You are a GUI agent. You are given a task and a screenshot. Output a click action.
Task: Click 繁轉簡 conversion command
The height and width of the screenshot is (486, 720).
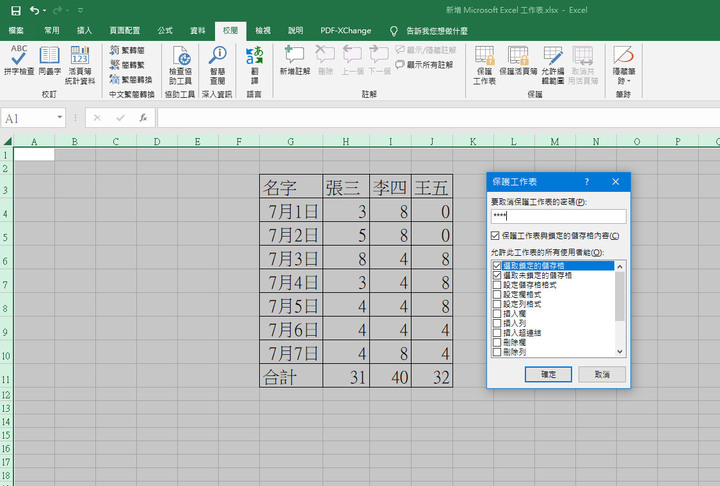click(127, 50)
